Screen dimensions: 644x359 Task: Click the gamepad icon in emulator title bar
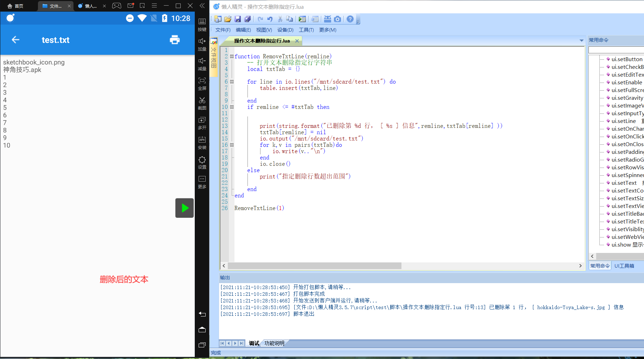point(117,6)
